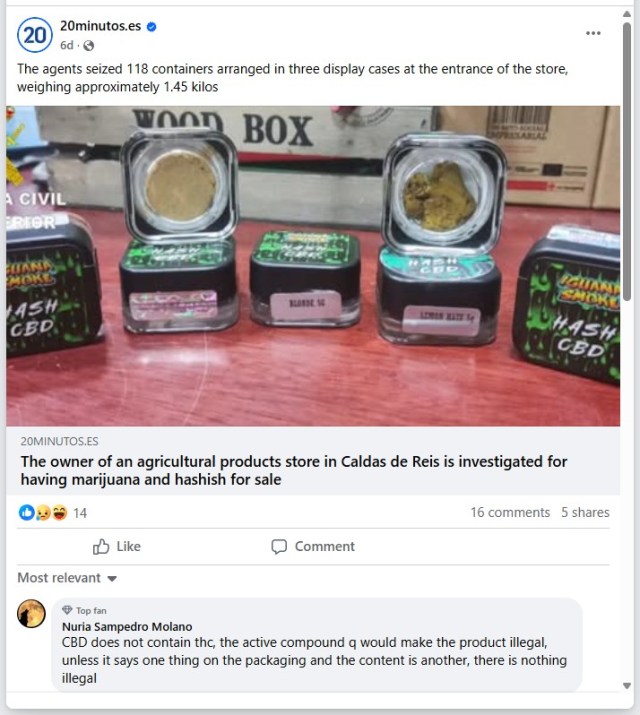Open the 16 comments link
The width and height of the screenshot is (640, 715).
510,512
